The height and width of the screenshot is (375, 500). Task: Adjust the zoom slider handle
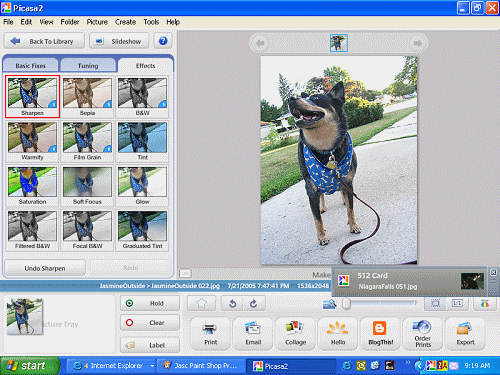tap(347, 304)
